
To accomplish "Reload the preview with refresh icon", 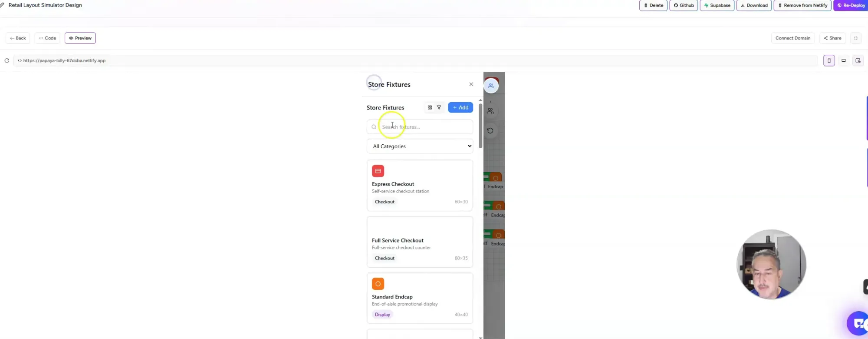I will coord(7,60).
